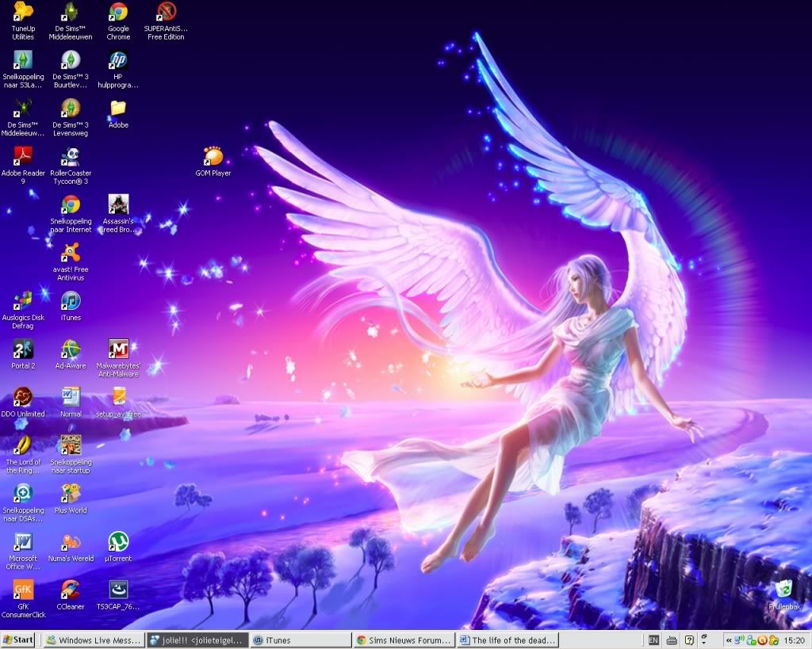Open Snelkoppeling naar DSAs shortcut
The width and height of the screenshot is (812, 649).
[23, 502]
